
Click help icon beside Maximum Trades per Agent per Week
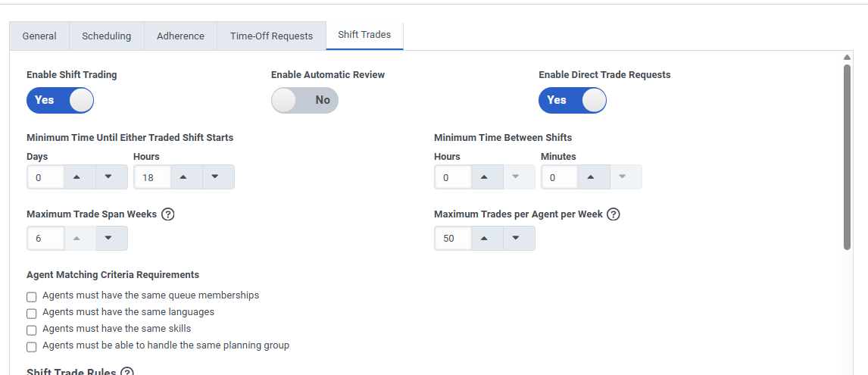coord(614,214)
